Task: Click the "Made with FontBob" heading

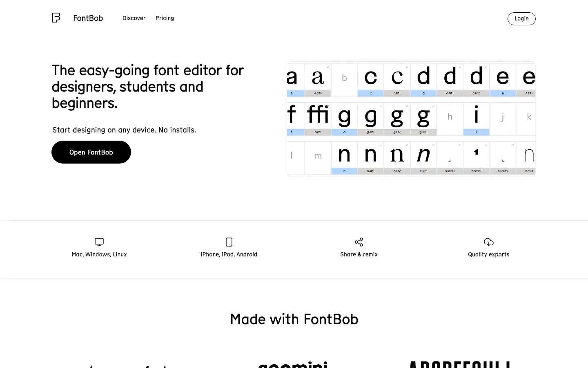Action: (294, 319)
